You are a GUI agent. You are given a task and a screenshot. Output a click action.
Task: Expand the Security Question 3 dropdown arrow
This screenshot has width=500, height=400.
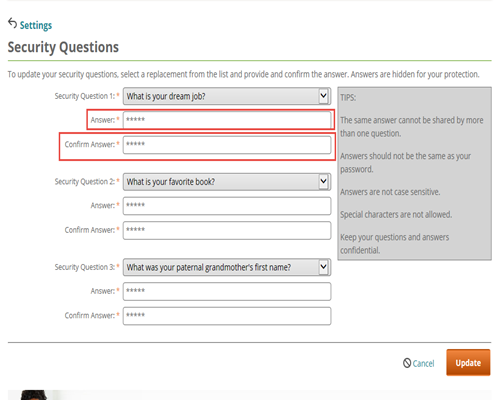coord(323,267)
